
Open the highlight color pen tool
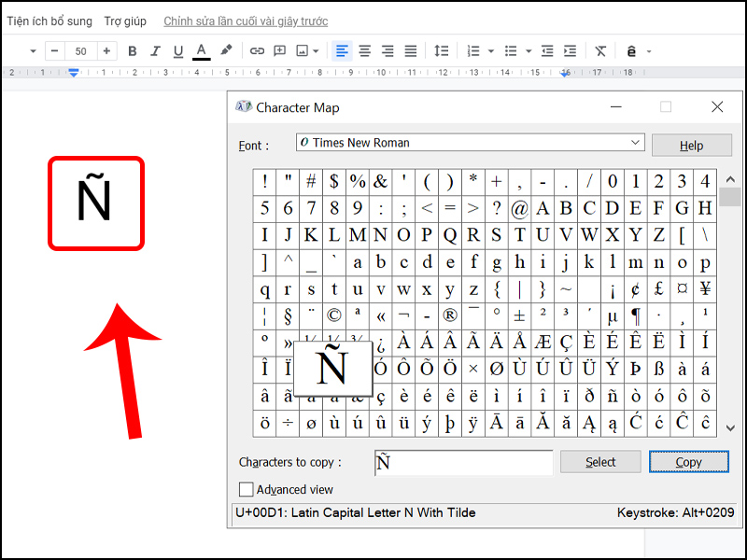(226, 51)
